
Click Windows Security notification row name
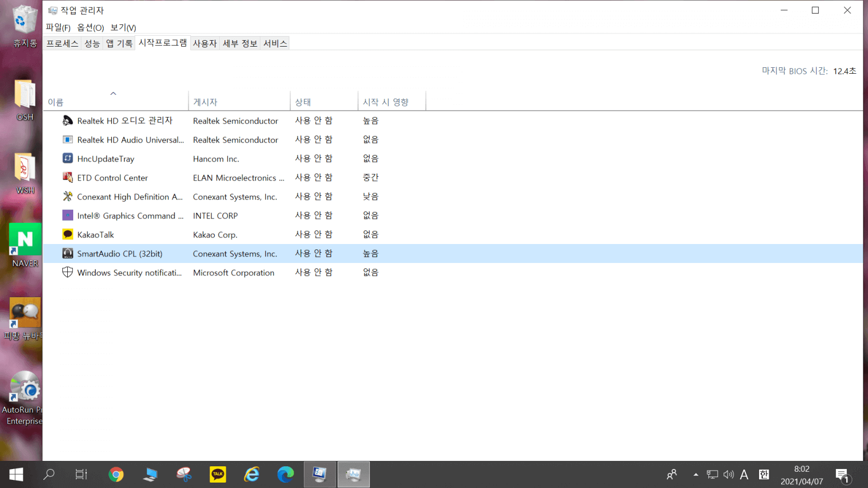(x=129, y=273)
